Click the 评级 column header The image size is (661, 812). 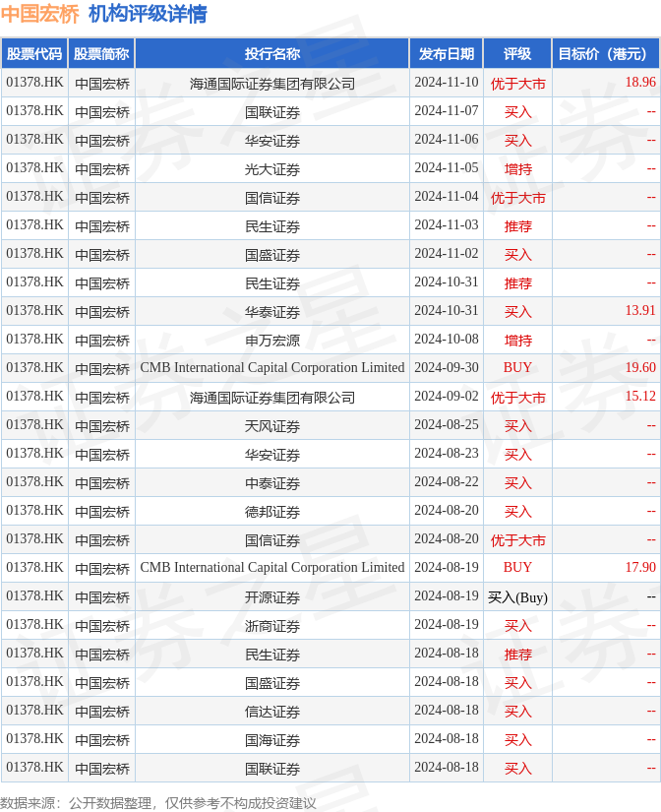pyautogui.click(x=517, y=54)
